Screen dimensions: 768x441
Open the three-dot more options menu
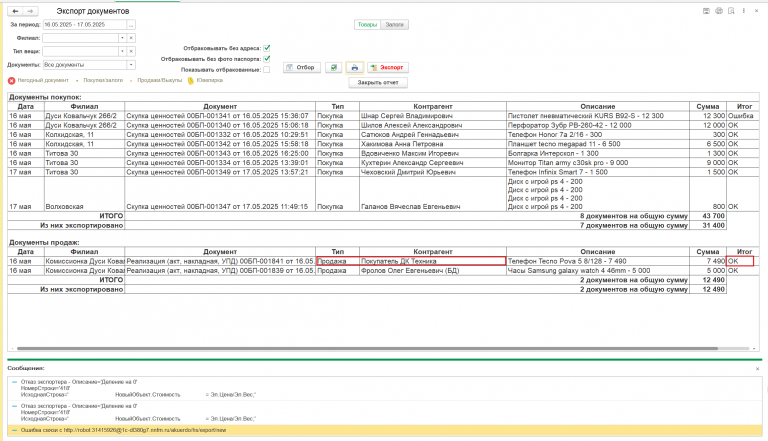[744, 11]
